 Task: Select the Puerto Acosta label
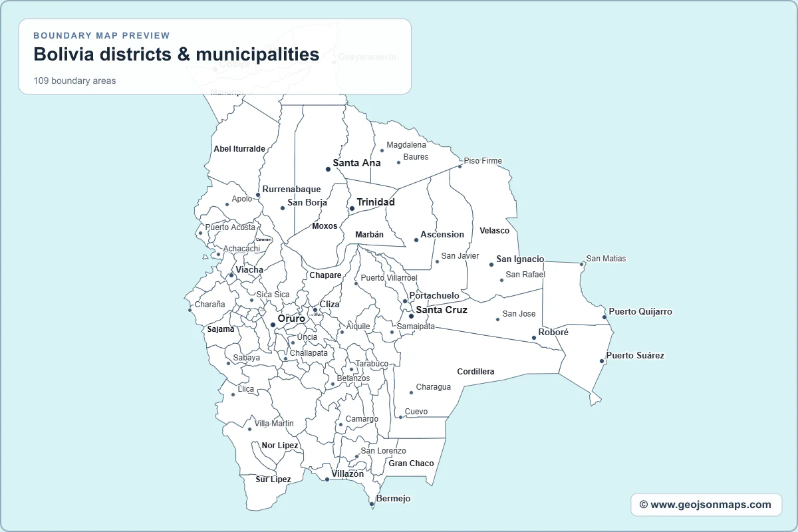tap(230, 227)
